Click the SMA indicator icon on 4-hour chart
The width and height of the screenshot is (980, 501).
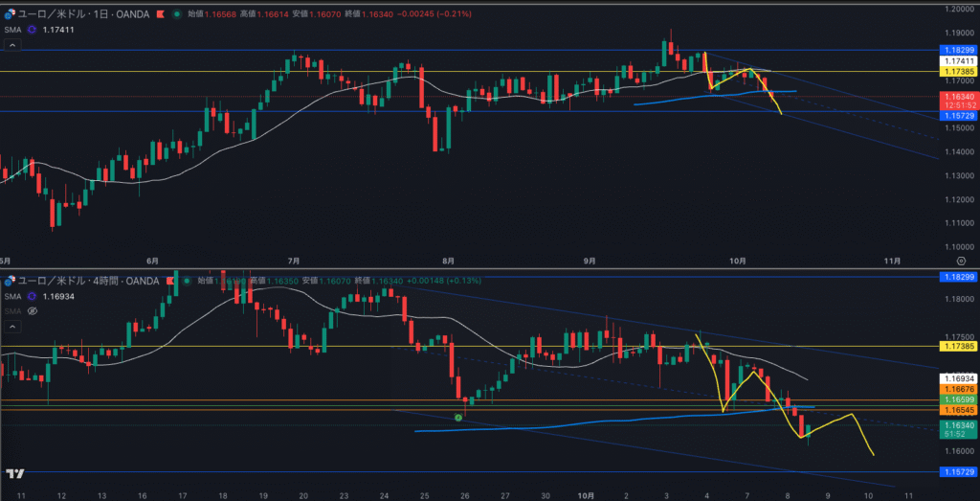(32, 297)
